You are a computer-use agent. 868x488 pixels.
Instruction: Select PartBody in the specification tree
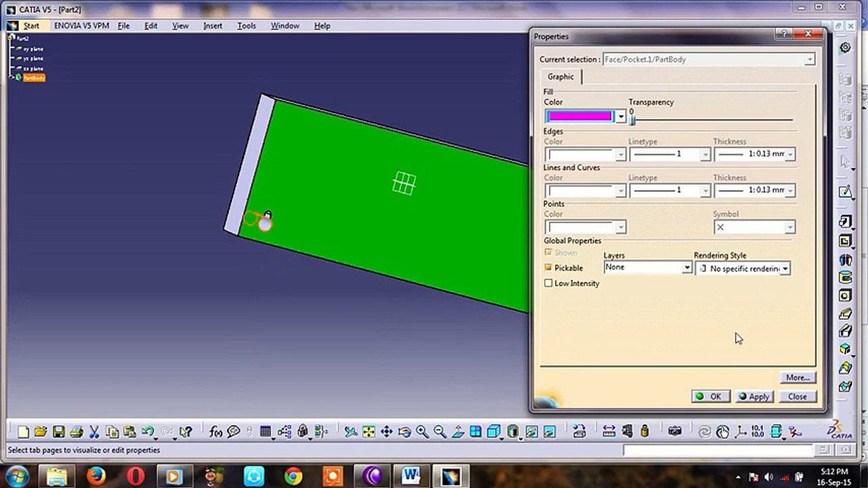(34, 78)
